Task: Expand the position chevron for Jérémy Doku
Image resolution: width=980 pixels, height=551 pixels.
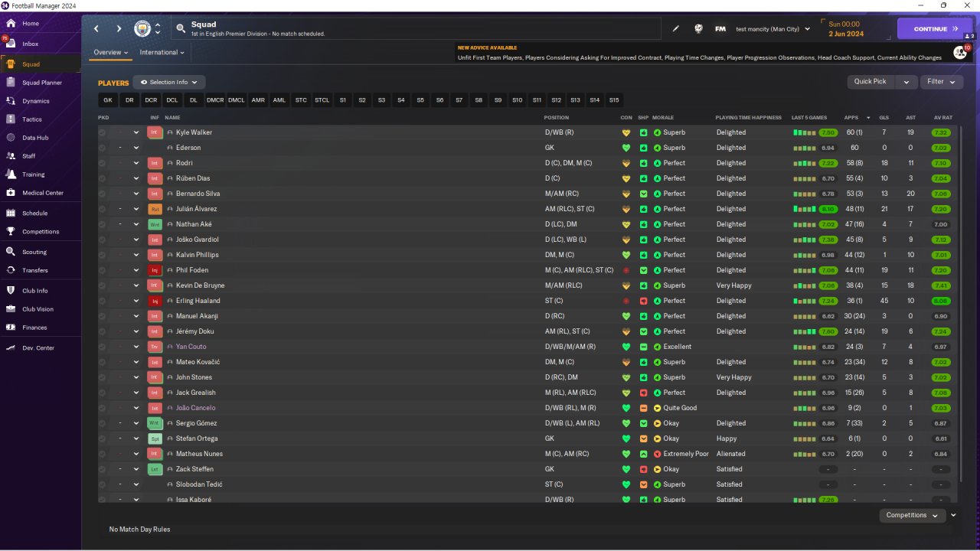Action: pyautogui.click(x=136, y=331)
